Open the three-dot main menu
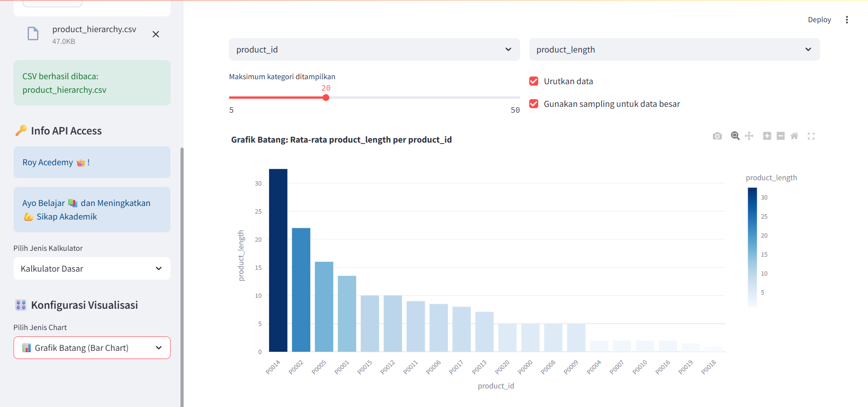This screenshot has height=407, width=868. coord(847,20)
